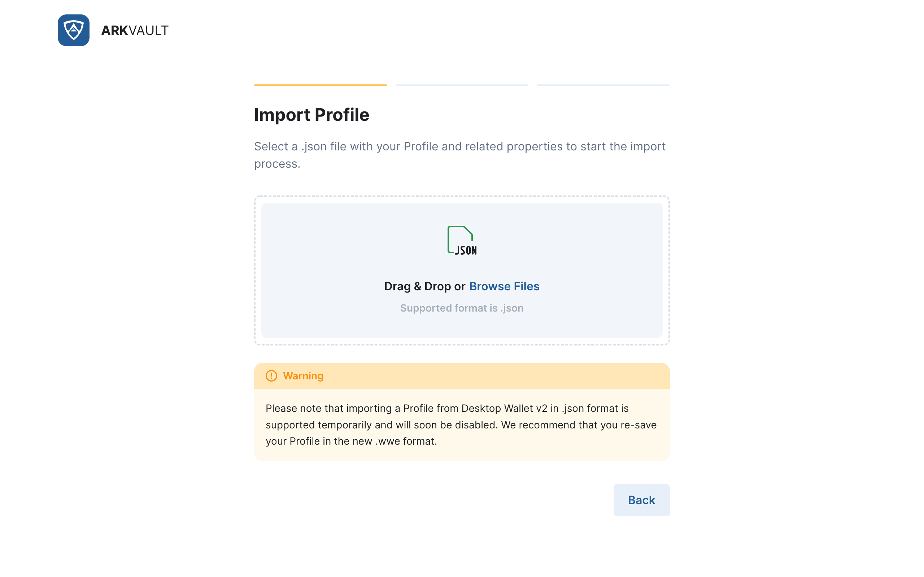Select the third step indicator bar
Viewport: 924px width, 577px height.
pyautogui.click(x=603, y=85)
